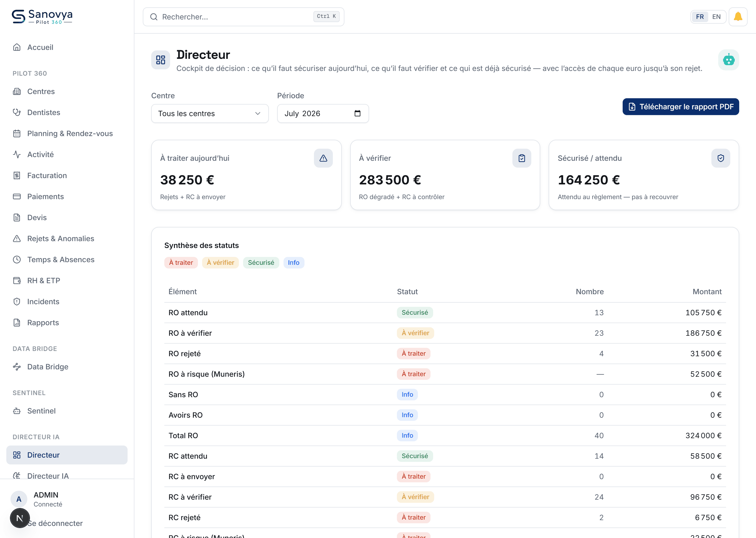Open calendar picker icon in Période field
The width and height of the screenshot is (756, 538).
tap(357, 113)
